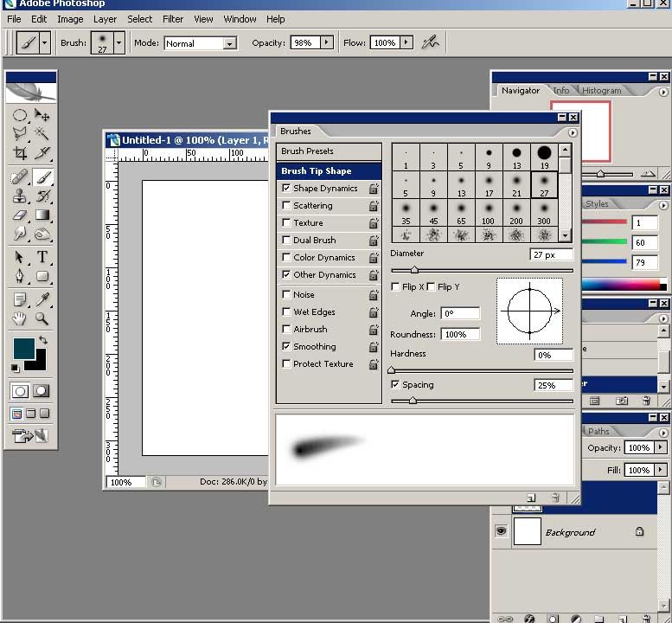Uncheck Shape Dynamics checkbox
Viewport: 672px width, 623px height.
tap(286, 188)
